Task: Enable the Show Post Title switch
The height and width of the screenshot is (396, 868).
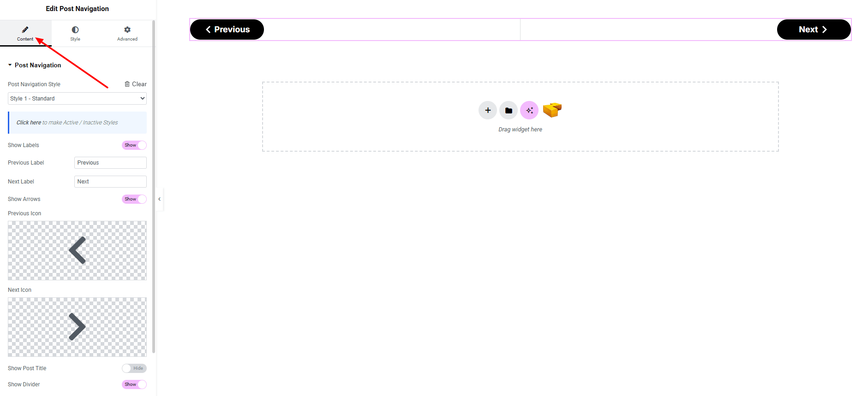Action: tap(134, 368)
